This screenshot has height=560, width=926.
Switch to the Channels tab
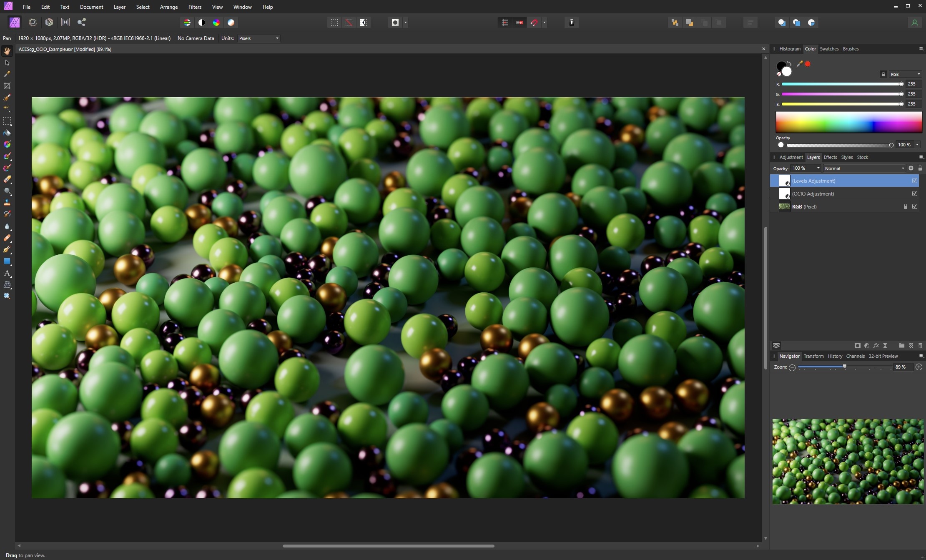(x=855, y=356)
